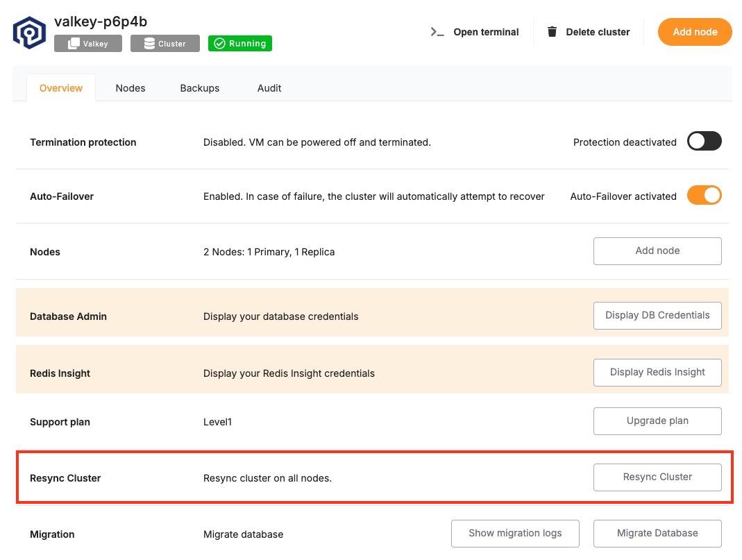Click the Display Redis Insight button

coord(657,372)
